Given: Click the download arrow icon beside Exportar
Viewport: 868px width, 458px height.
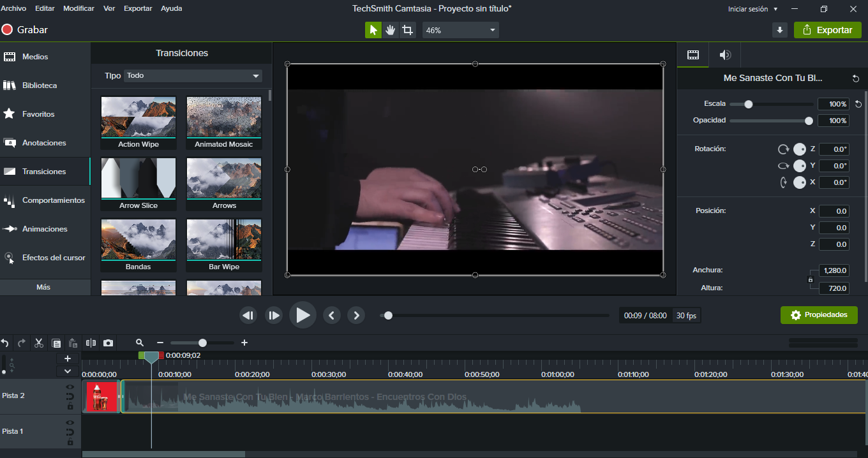Looking at the screenshot, I should pyautogui.click(x=779, y=30).
